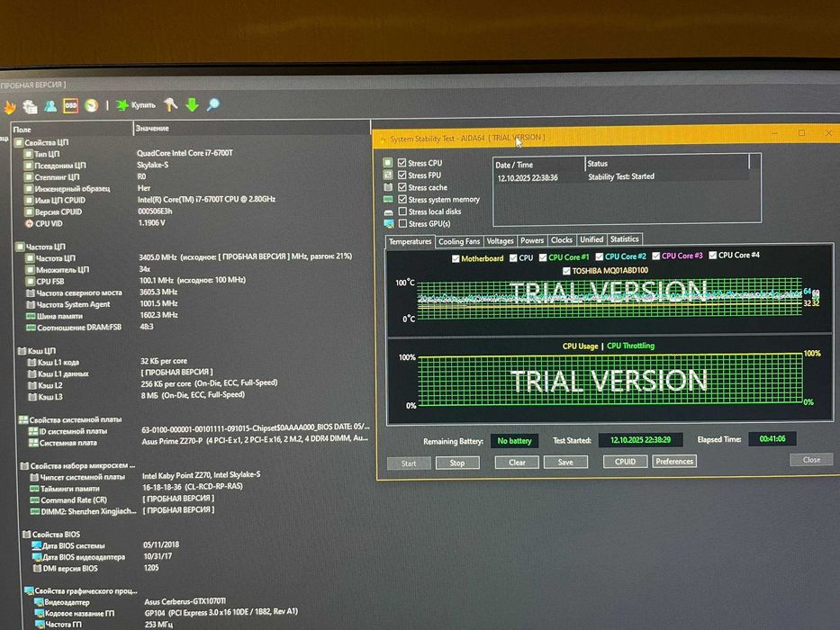
Task: Uncheck the Stress system memory checkbox
Action: 402,199
